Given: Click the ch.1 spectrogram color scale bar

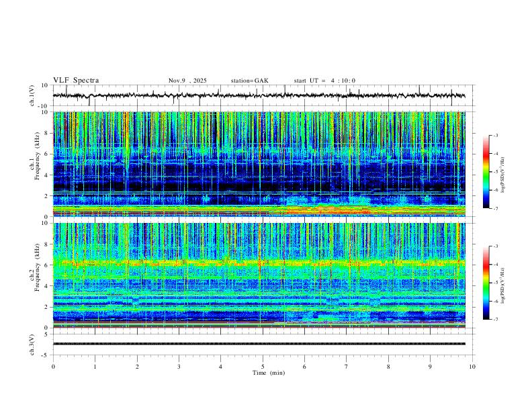Looking at the screenshot, I should tap(486, 172).
